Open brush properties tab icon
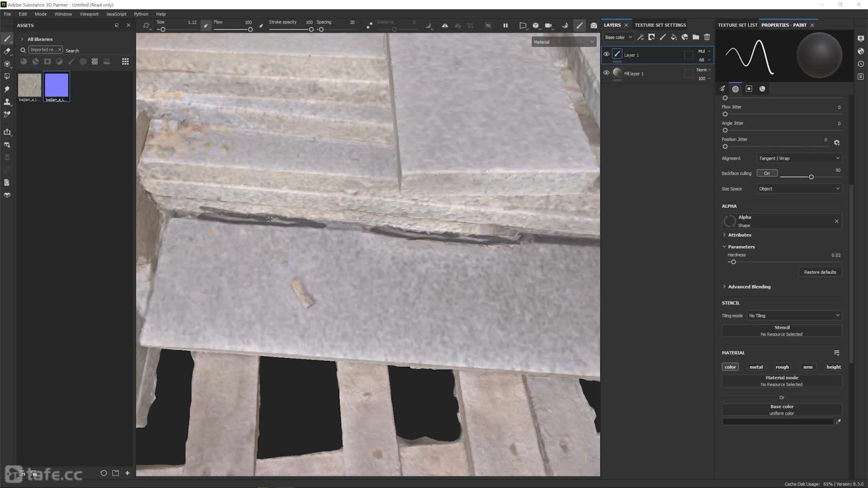This screenshot has width=868, height=488. coord(722,89)
